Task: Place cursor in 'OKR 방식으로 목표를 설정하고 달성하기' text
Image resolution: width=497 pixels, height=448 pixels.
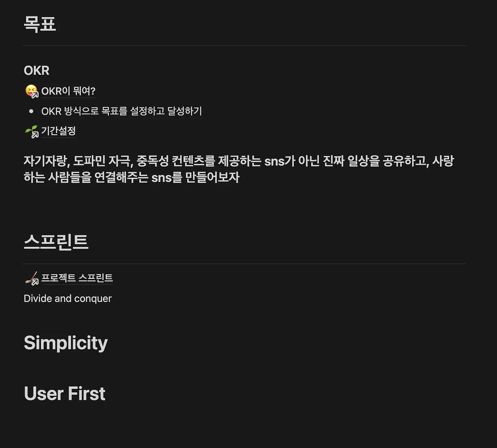Action: [x=121, y=111]
